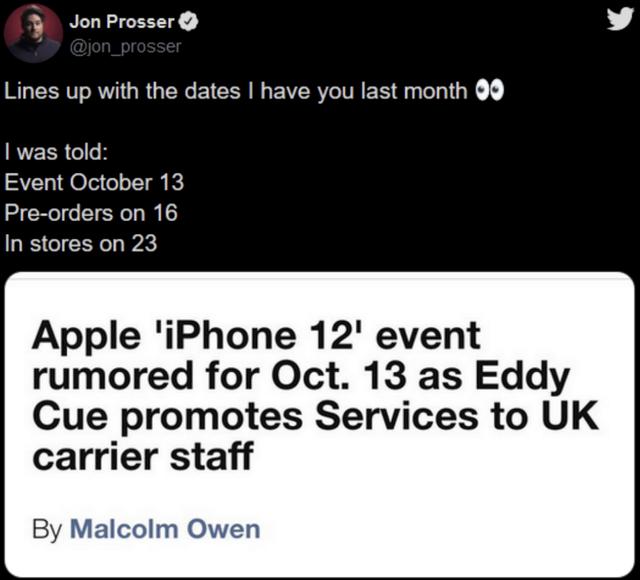The height and width of the screenshot is (580, 640).
Task: Click the eyes emoji in the tweet
Action: pos(489,90)
